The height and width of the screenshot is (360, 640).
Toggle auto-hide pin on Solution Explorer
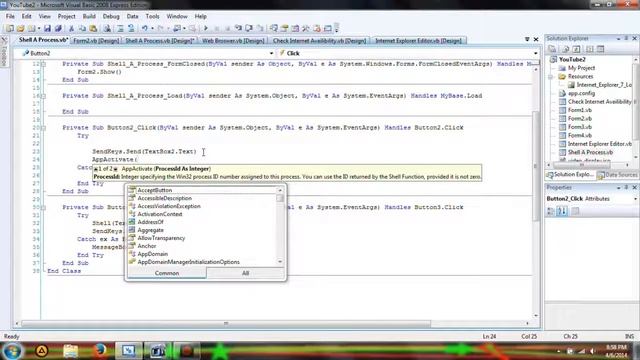click(x=627, y=38)
